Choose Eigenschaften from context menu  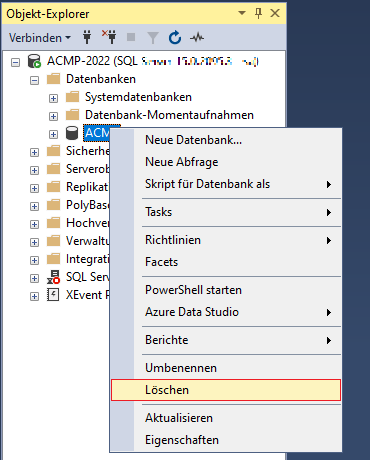(226, 440)
